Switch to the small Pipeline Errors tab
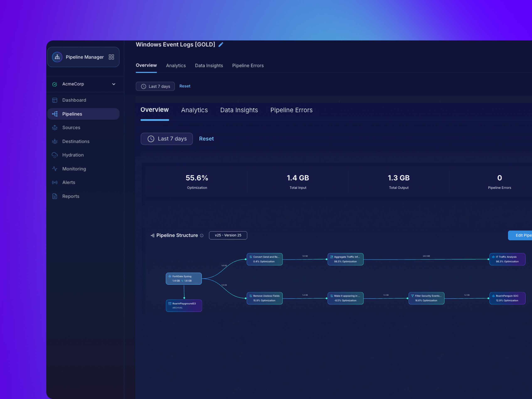This screenshot has width=532, height=399. point(248,66)
